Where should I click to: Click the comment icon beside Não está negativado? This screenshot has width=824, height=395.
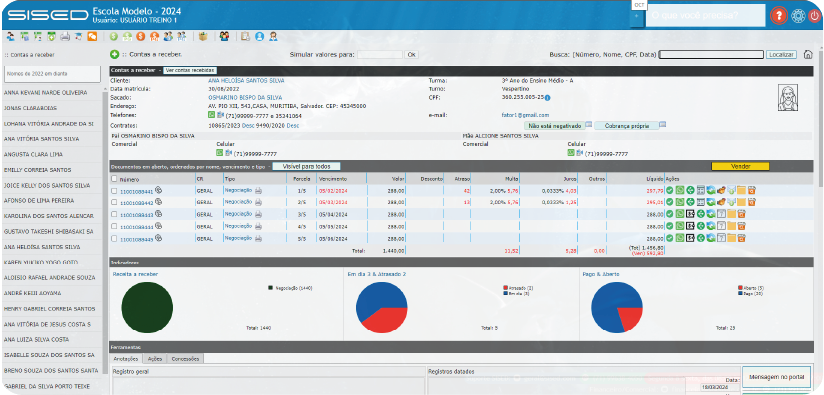(x=589, y=125)
